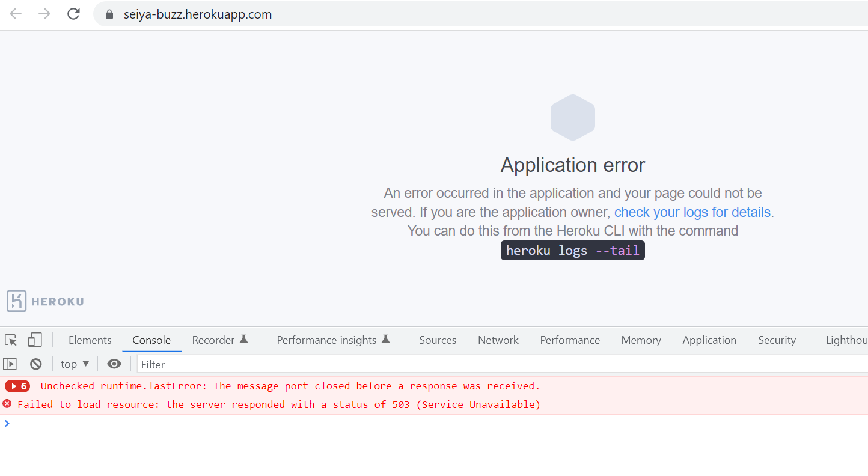Open the live expression eye icon
Screen dimensions: 868x476
pyautogui.click(x=114, y=364)
